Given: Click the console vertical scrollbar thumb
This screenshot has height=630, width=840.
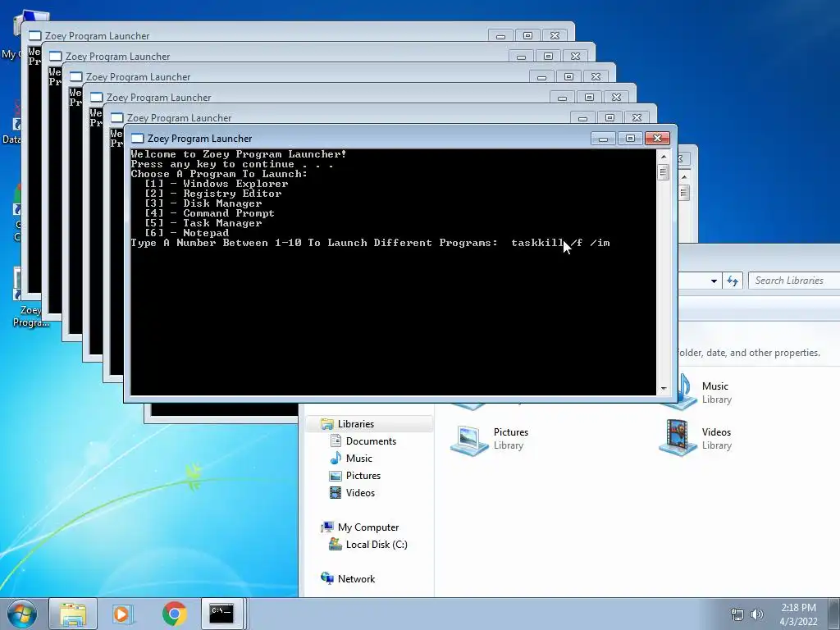Looking at the screenshot, I should click(664, 172).
